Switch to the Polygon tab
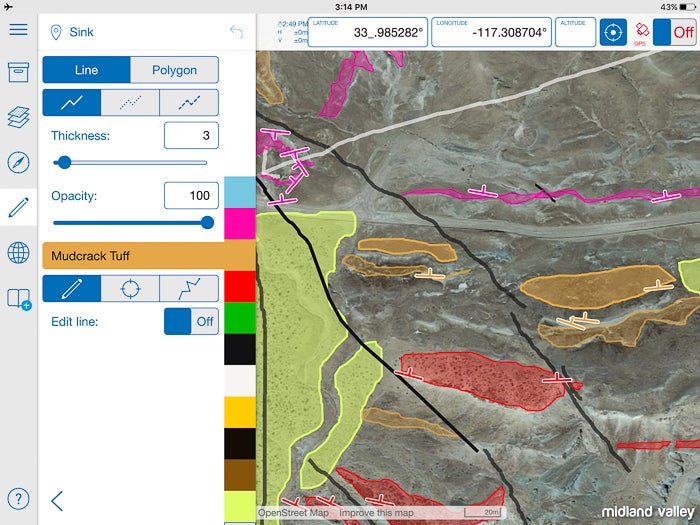 [x=174, y=70]
